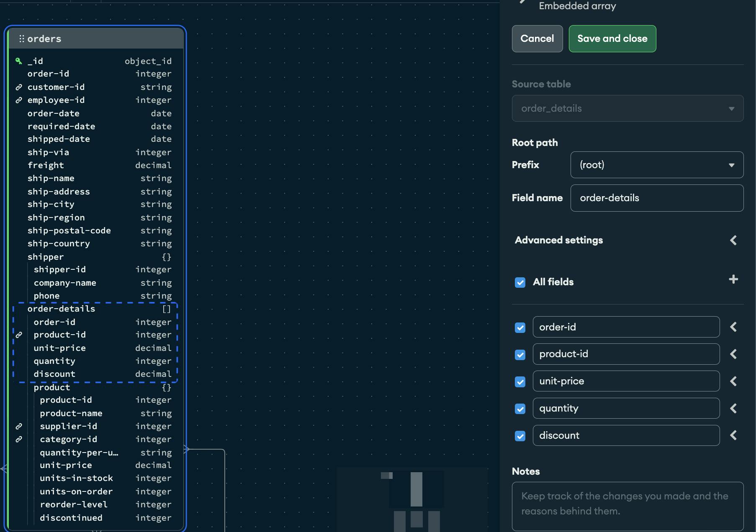Click the object braces icon on shipper row
This screenshot has width=756, height=532.
pyautogui.click(x=166, y=257)
